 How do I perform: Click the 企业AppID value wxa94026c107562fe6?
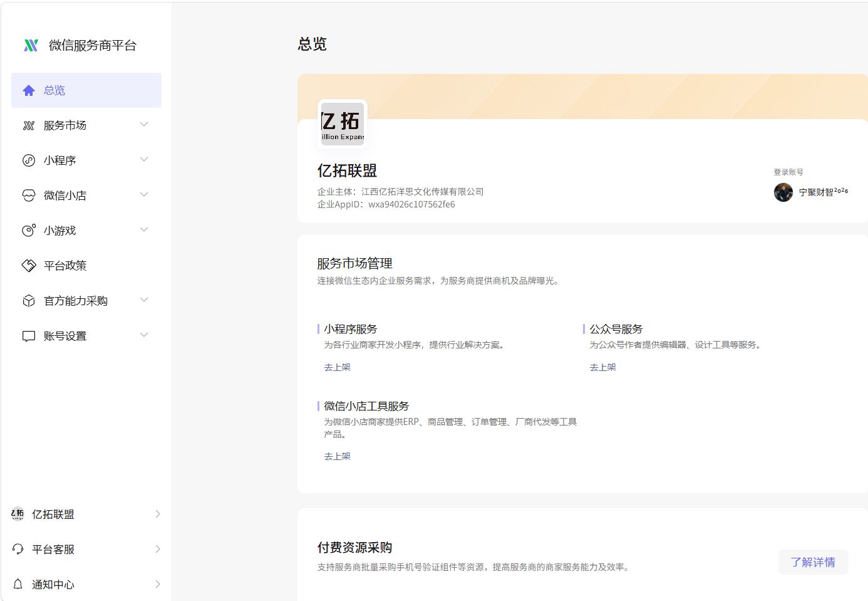pyautogui.click(x=411, y=204)
